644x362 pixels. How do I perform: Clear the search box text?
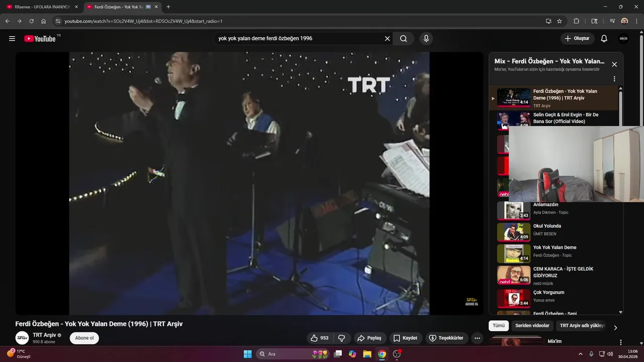[387, 39]
